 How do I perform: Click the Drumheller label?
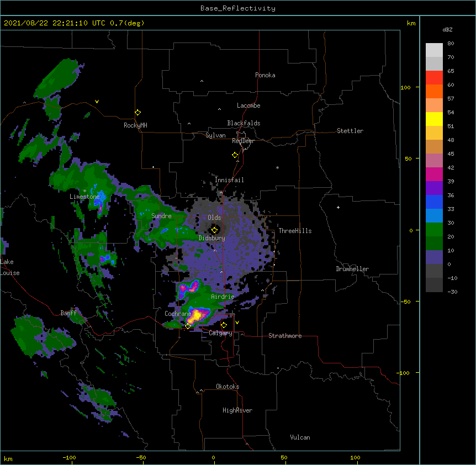point(352,269)
